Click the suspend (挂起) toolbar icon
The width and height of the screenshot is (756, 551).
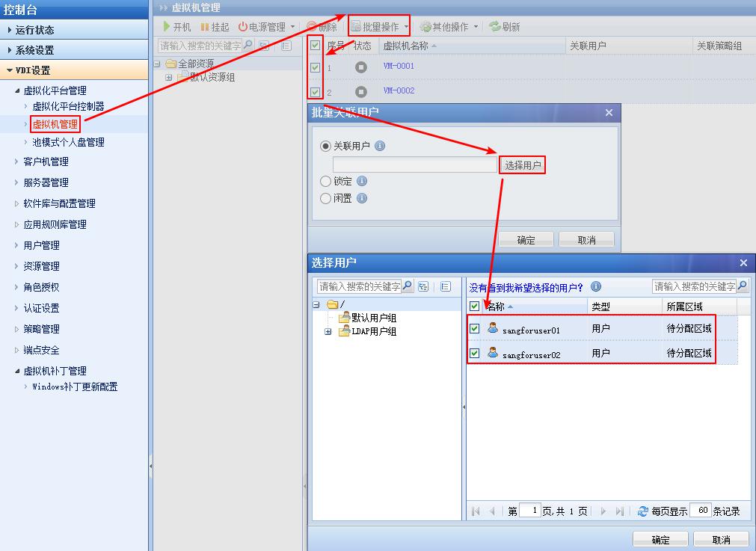205,27
